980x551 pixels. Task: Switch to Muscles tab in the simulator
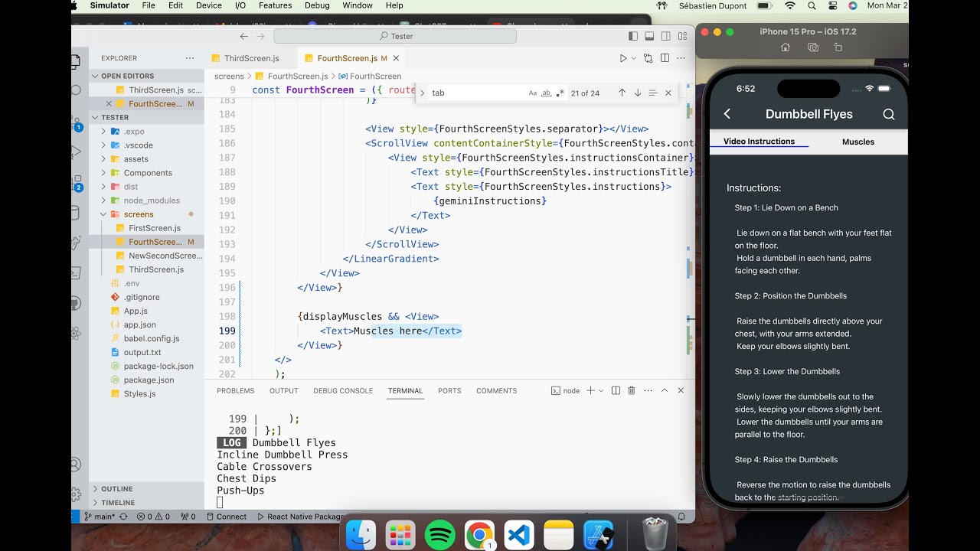click(858, 142)
